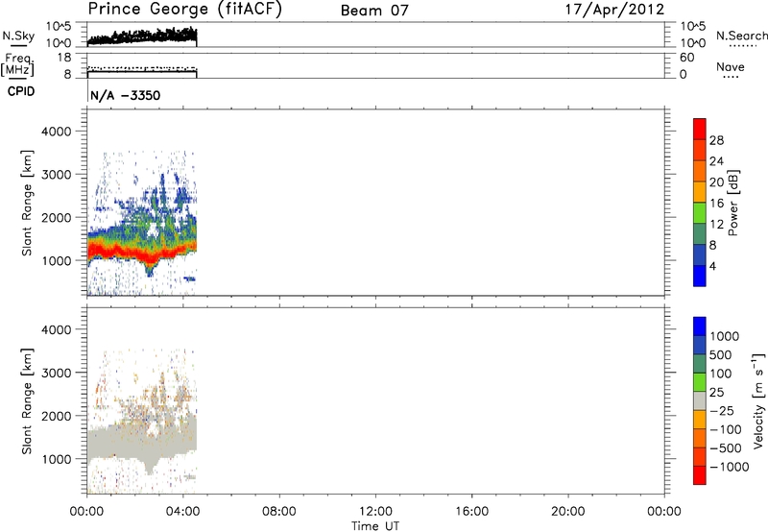Image resolution: width=768 pixels, height=532 pixels.
Task: Click the dotted Nave trace in frequency panel
Action: 142,67
